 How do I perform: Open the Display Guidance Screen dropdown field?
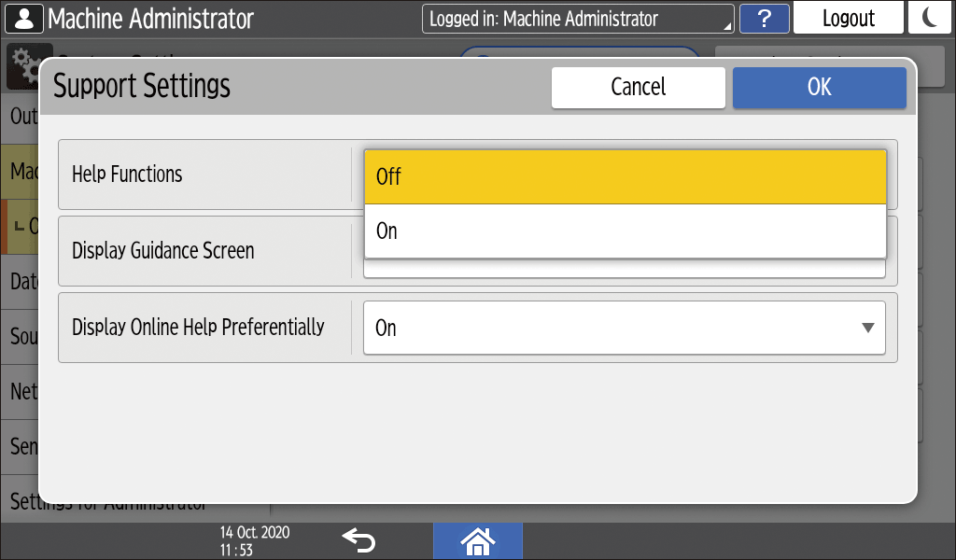(x=624, y=269)
